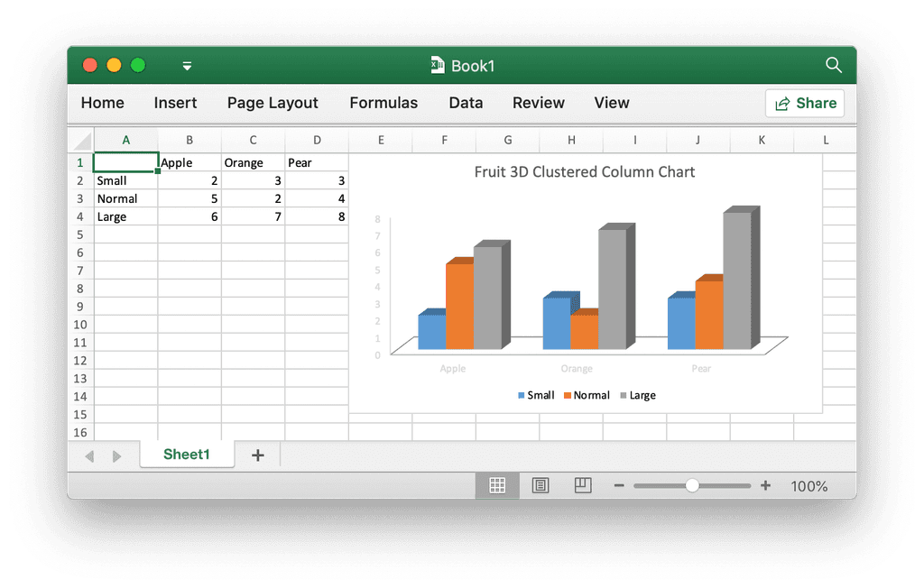Select the entire sheet corner triangle
This screenshot has width=924, height=588.
81,141
